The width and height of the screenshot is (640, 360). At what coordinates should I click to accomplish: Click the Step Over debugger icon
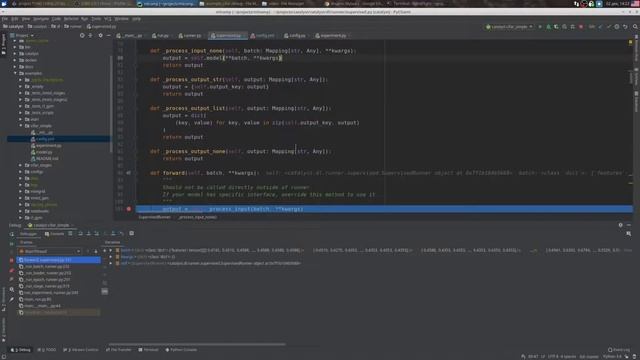click(80, 233)
